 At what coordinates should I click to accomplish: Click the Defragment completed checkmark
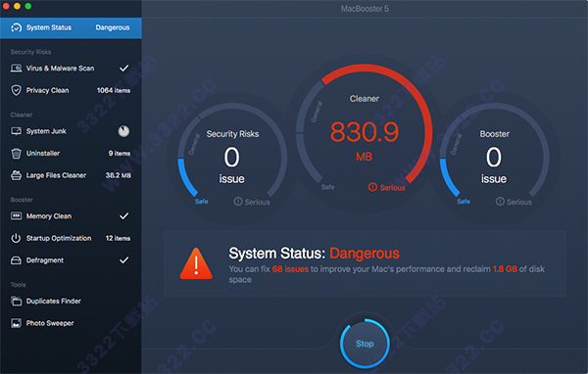click(123, 260)
